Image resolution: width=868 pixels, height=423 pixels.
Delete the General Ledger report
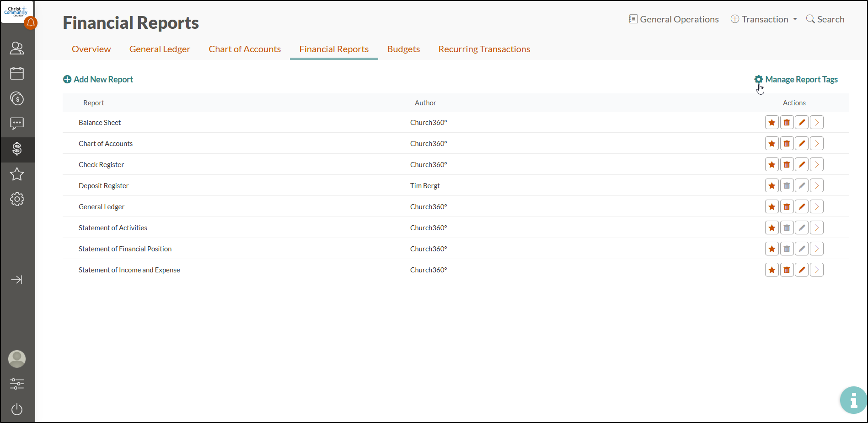(787, 207)
